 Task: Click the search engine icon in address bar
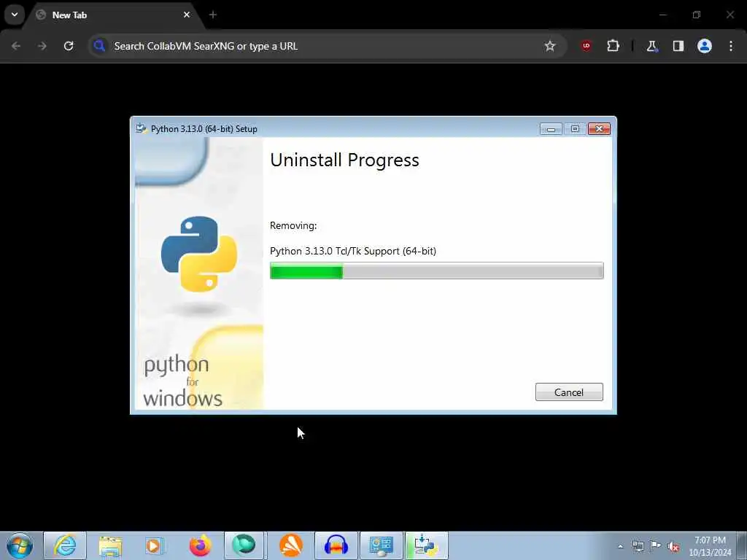click(99, 46)
